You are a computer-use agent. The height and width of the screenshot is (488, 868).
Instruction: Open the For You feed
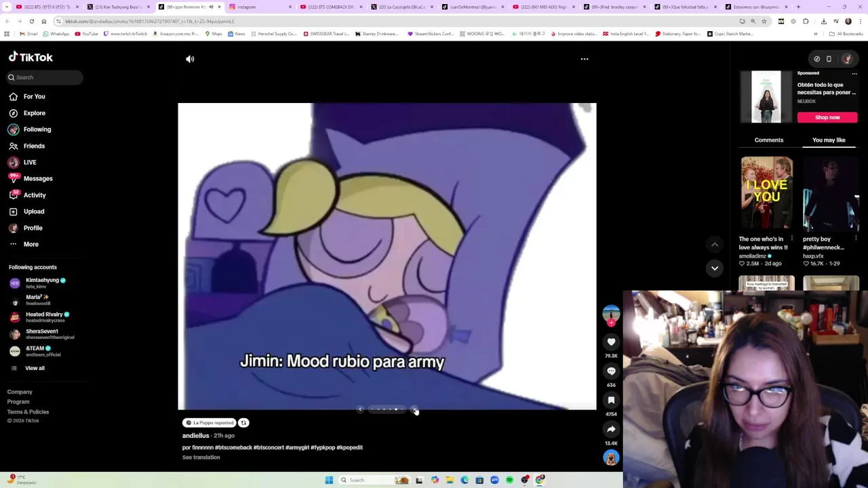click(27, 96)
